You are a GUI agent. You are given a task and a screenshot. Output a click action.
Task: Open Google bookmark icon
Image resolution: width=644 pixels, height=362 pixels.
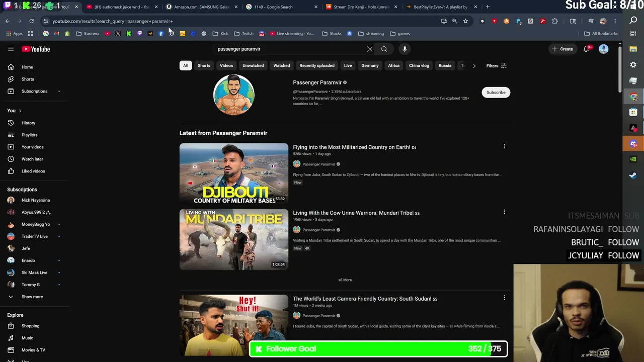[x=46, y=34]
